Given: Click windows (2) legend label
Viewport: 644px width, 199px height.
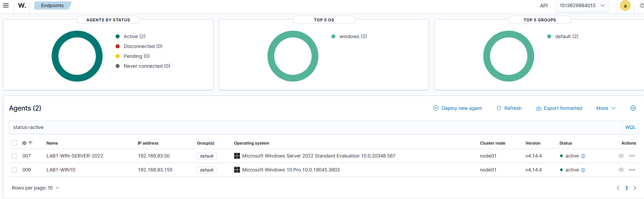Looking at the screenshot, I should click(353, 36).
